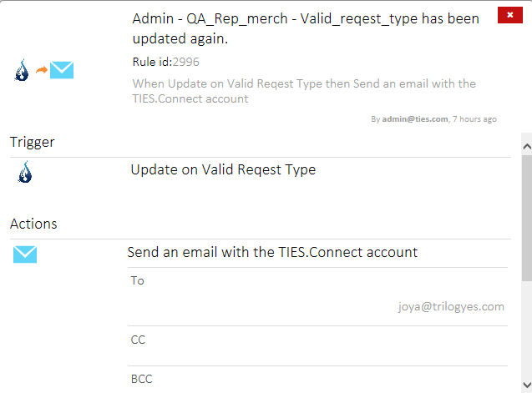Click the flame trigger icon in the header
Viewport: 532px width, 393px height.
[x=22, y=72]
